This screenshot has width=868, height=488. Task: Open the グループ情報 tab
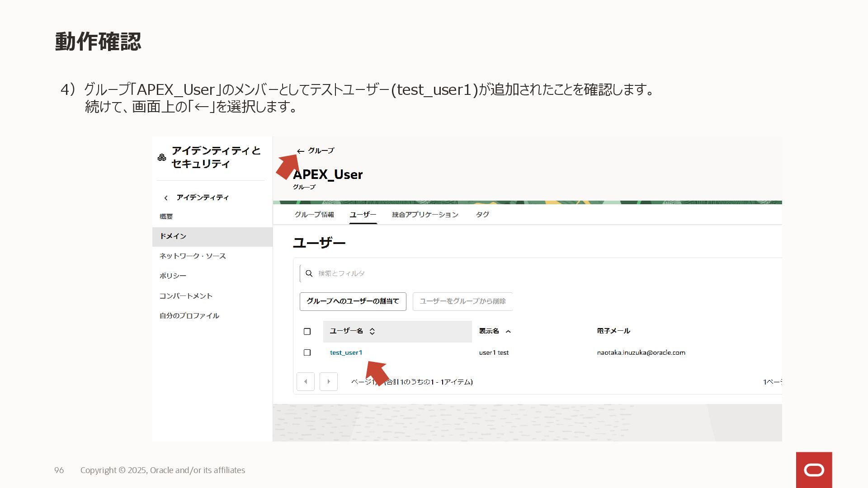coord(314,215)
